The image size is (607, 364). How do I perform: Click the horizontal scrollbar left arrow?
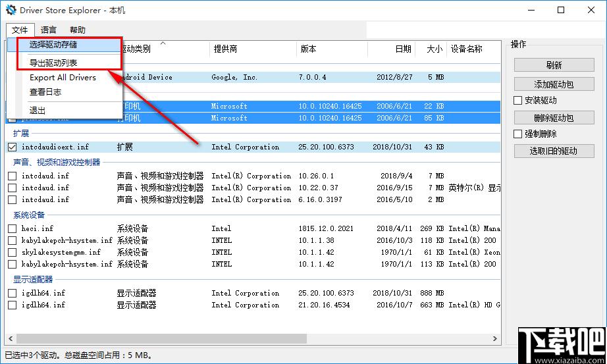coord(11,339)
